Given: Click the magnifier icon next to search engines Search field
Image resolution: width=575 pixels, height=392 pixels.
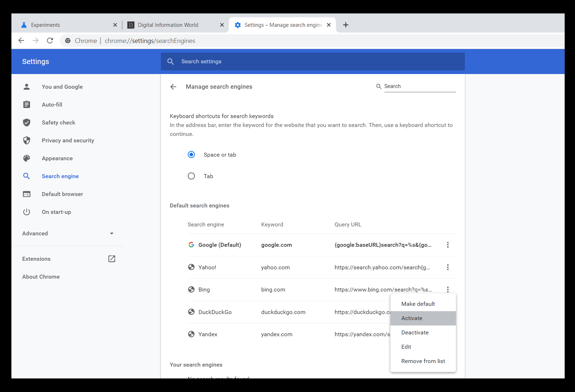Looking at the screenshot, I should pos(379,86).
